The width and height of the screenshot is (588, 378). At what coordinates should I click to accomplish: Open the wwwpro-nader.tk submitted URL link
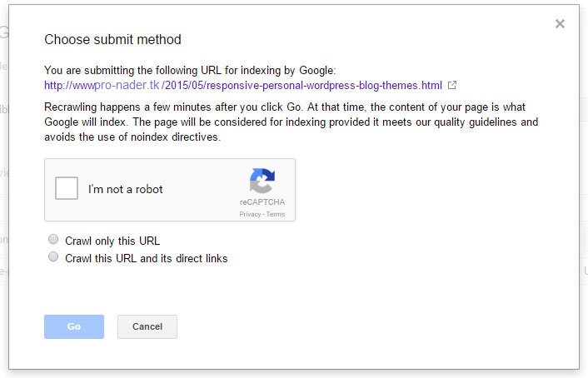tap(243, 85)
